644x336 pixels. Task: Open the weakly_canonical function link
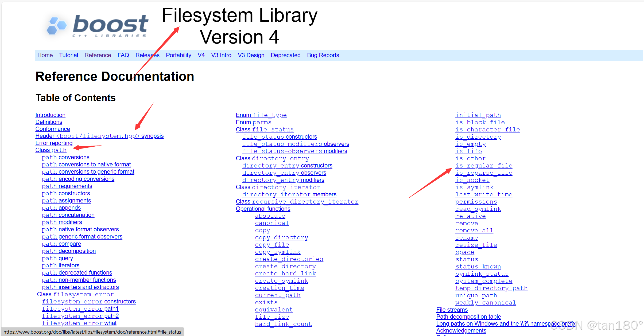click(486, 303)
